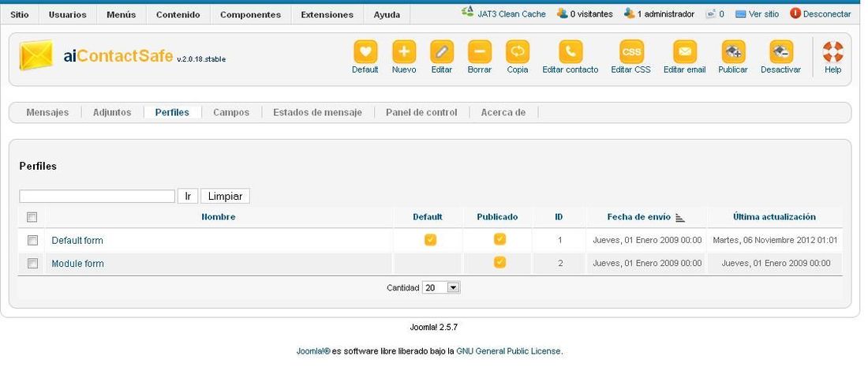The width and height of the screenshot is (868, 371).
Task: Click date Martes, 06 Noviembre 2012 01:01
Action: pyautogui.click(x=775, y=240)
